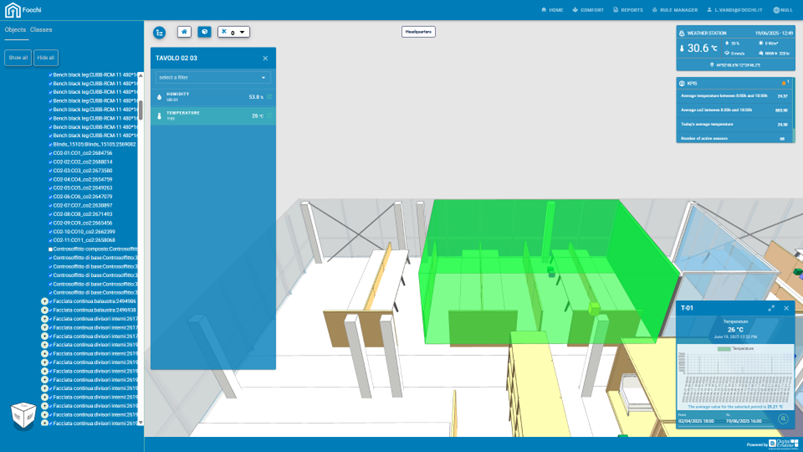Click the humidity sensor chart icon
Screen dimensions: 803x452
269,97
